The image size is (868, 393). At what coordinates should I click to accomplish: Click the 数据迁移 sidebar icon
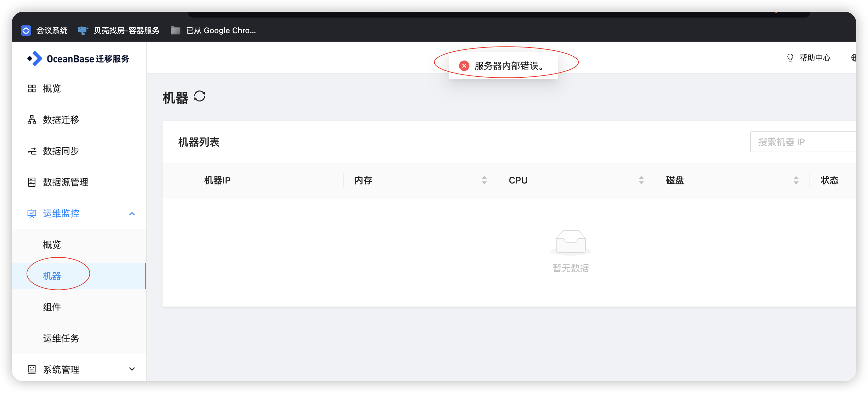tap(32, 120)
